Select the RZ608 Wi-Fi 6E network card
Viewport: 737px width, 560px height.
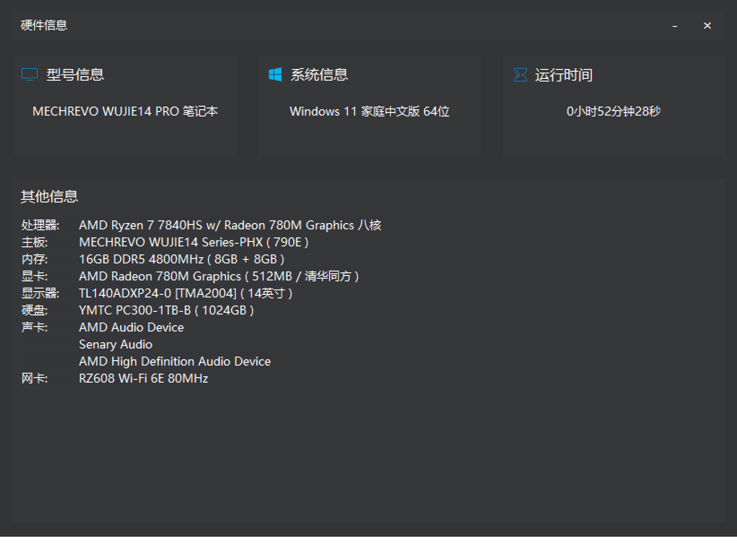143,378
